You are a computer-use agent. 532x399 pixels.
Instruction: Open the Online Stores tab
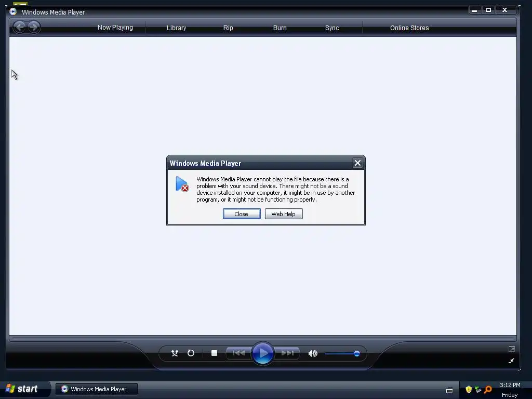pyautogui.click(x=409, y=28)
